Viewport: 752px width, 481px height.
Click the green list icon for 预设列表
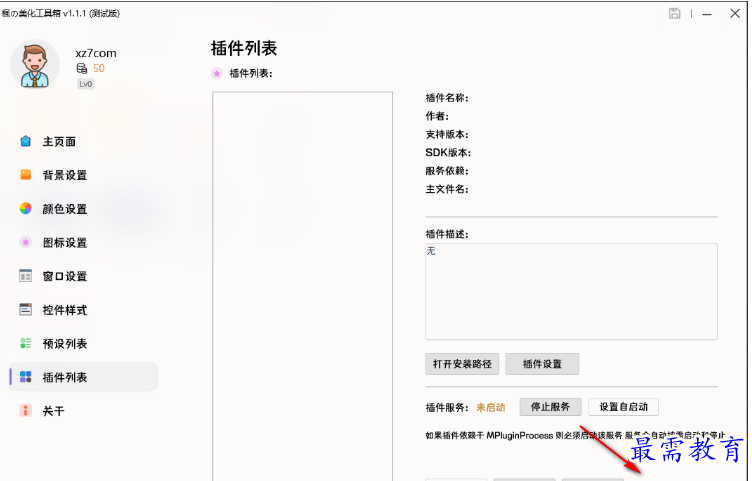click(x=25, y=343)
